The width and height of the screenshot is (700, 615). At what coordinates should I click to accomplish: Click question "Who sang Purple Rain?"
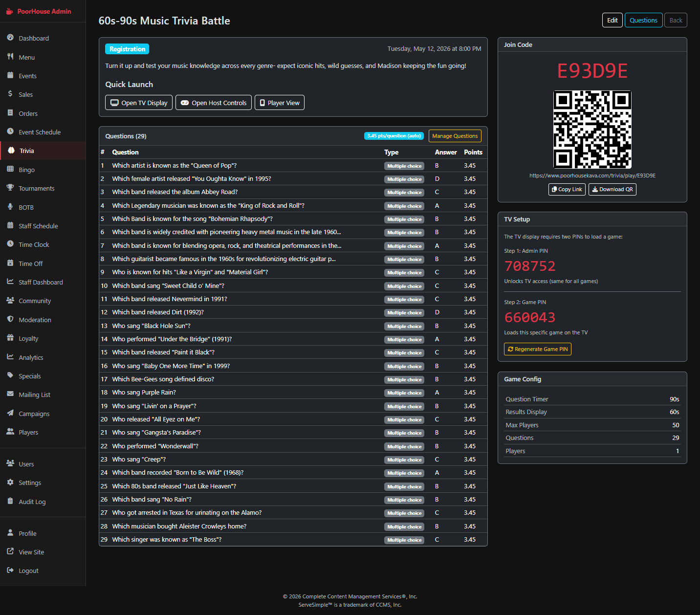[144, 393]
